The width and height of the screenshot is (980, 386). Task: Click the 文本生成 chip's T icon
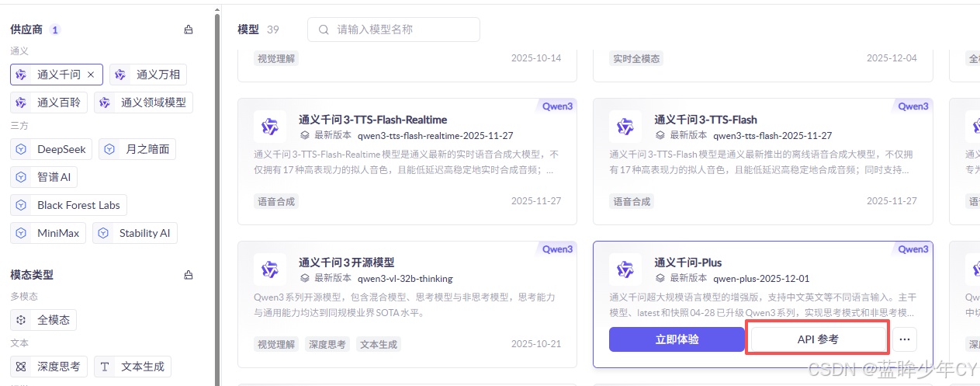click(x=105, y=367)
